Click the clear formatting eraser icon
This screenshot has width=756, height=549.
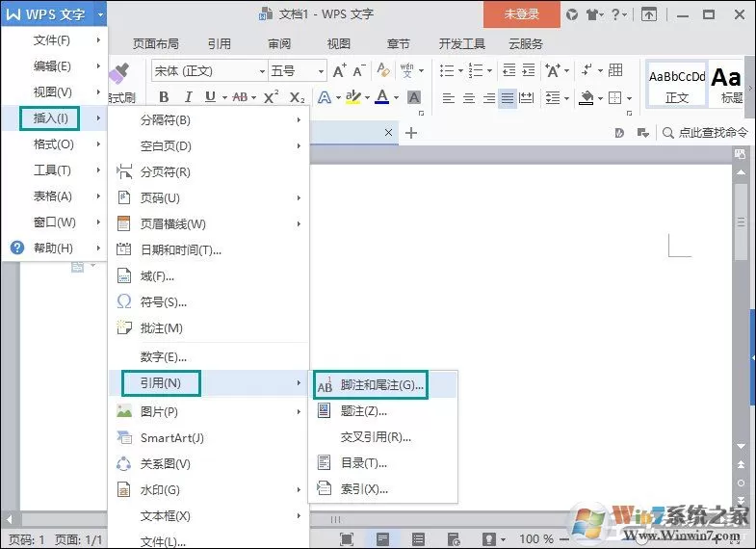(383, 70)
